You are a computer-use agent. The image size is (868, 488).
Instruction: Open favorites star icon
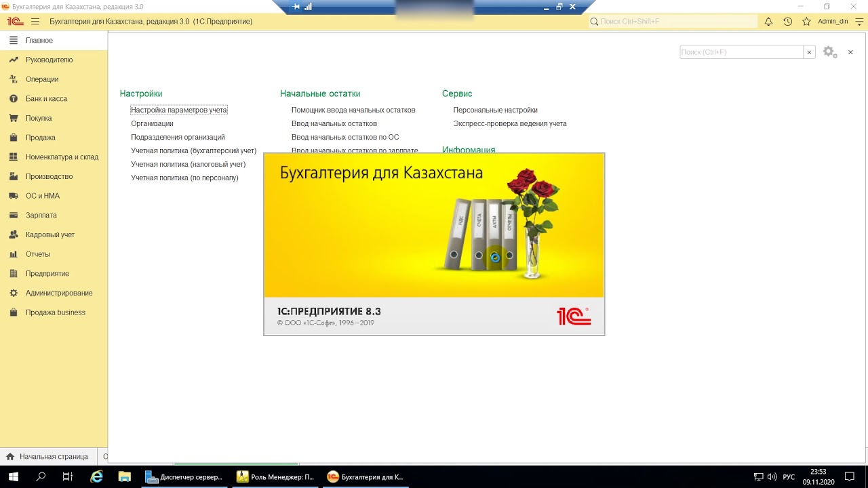[x=806, y=22]
